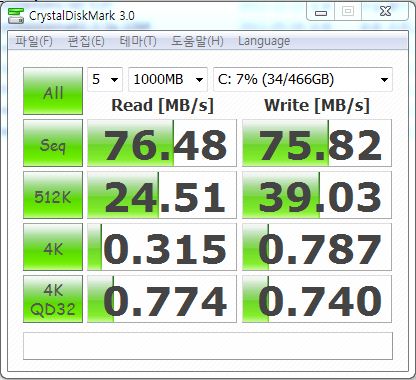416x380 pixels.
Task: Click the Write [MB/s] column header
Action: [317, 105]
